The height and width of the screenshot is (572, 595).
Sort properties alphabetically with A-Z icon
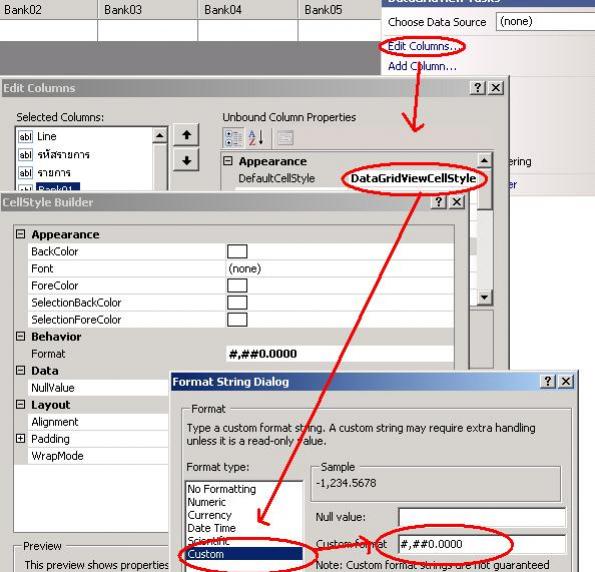pyautogui.click(x=256, y=137)
